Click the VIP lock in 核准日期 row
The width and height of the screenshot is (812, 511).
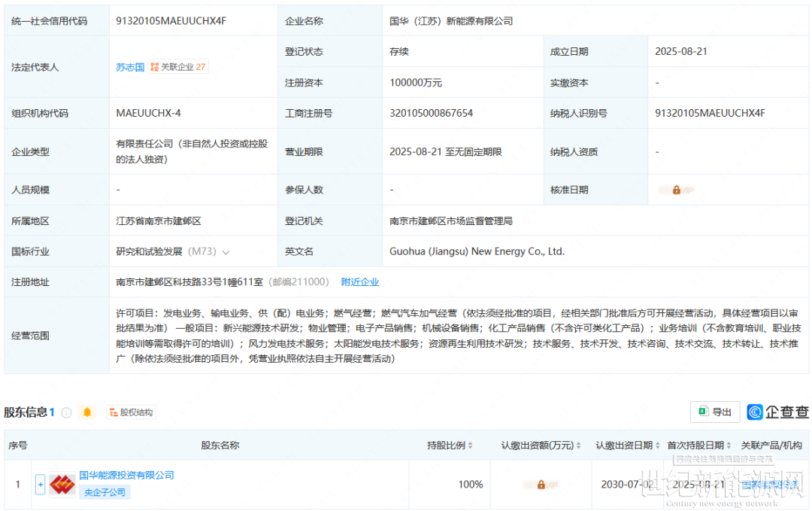(x=676, y=190)
